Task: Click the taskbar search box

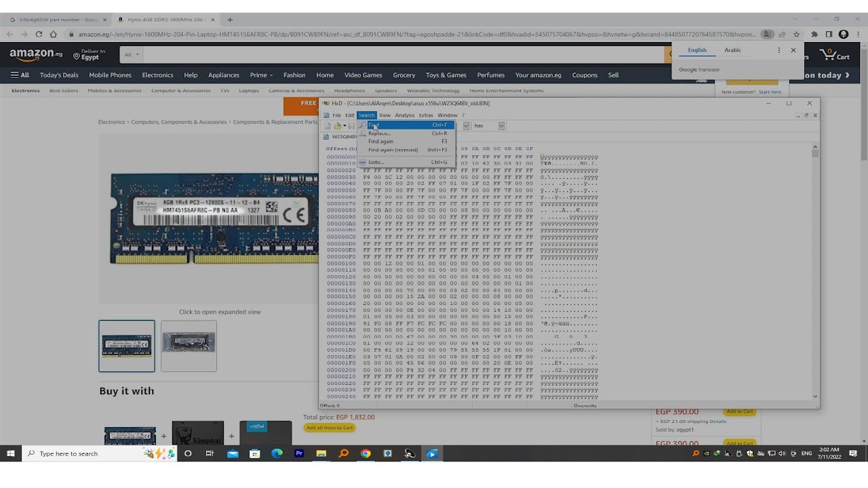Action: click(x=99, y=453)
